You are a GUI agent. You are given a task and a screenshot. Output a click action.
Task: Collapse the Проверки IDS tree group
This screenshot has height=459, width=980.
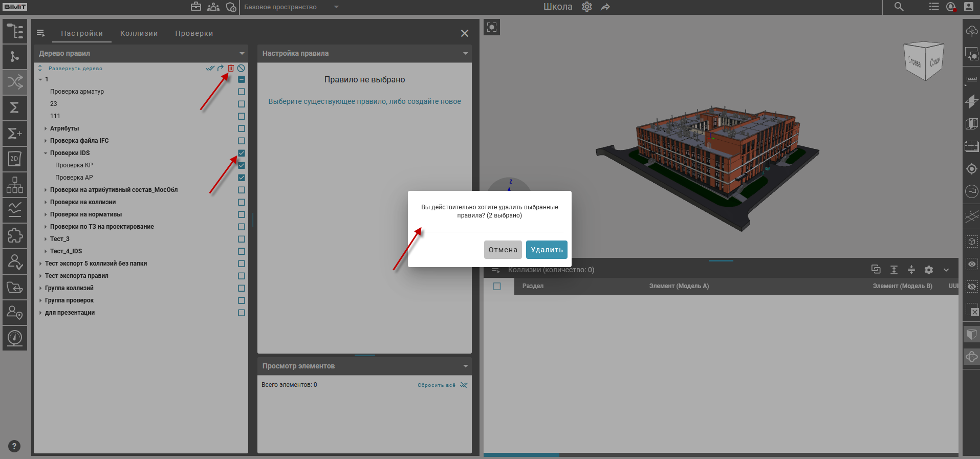(46, 153)
